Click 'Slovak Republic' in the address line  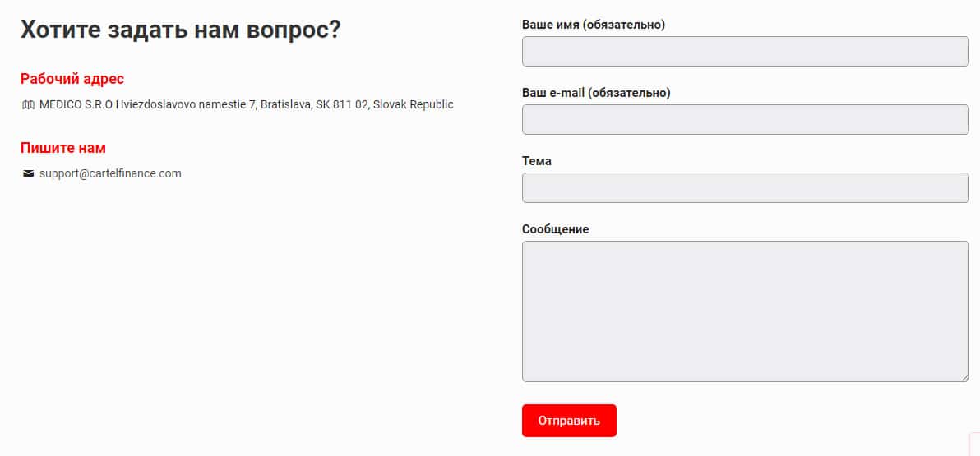pyautogui.click(x=413, y=105)
